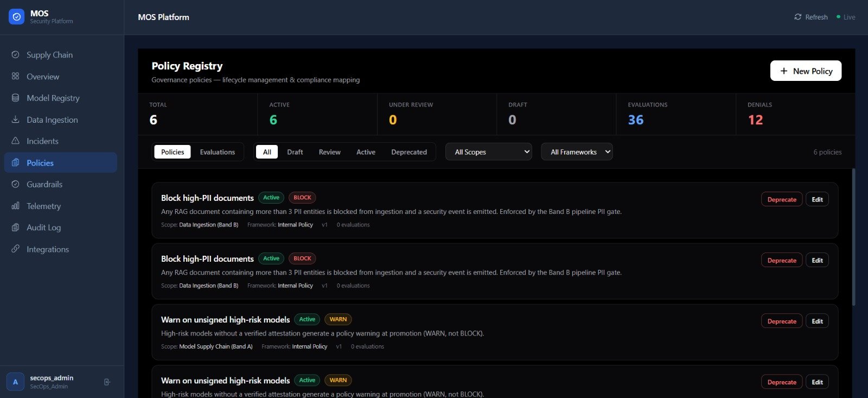
Task: Click the Guardrails shield icon
Action: point(15,185)
